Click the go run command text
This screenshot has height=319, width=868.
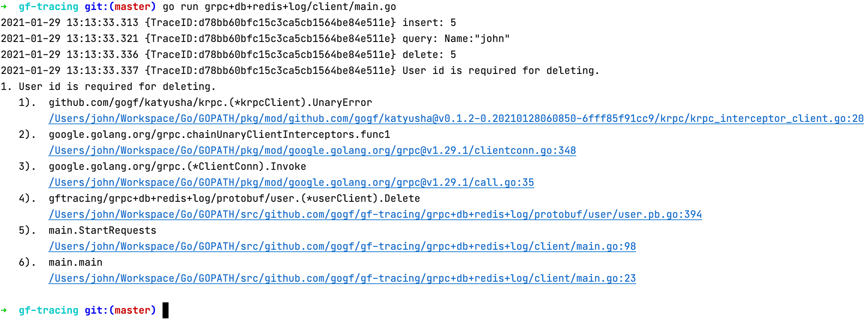point(279,7)
